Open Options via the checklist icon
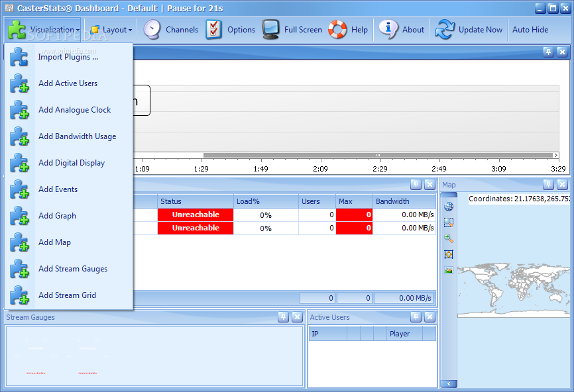The height and width of the screenshot is (392, 574). tap(214, 30)
